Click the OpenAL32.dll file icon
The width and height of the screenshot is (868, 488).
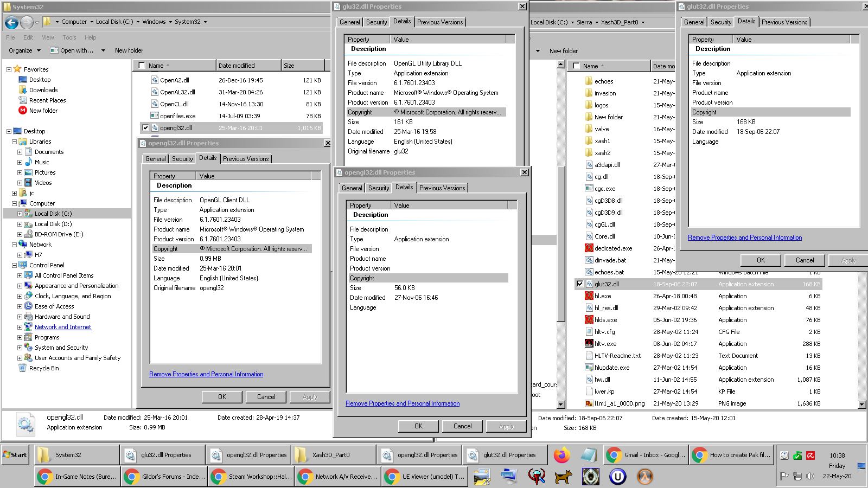point(155,92)
